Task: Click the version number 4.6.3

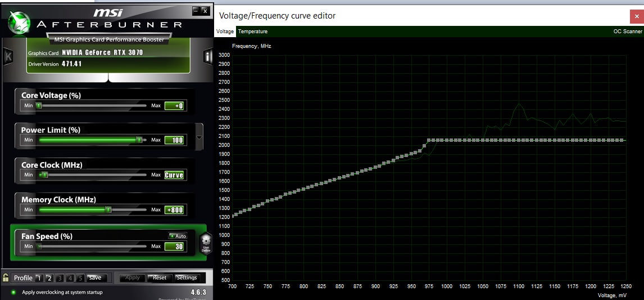Action: (198, 292)
